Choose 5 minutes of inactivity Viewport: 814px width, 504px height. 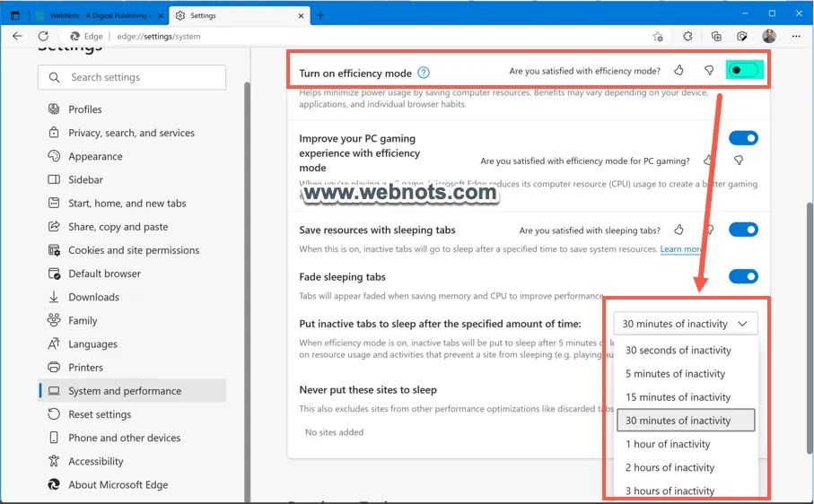coord(686,373)
